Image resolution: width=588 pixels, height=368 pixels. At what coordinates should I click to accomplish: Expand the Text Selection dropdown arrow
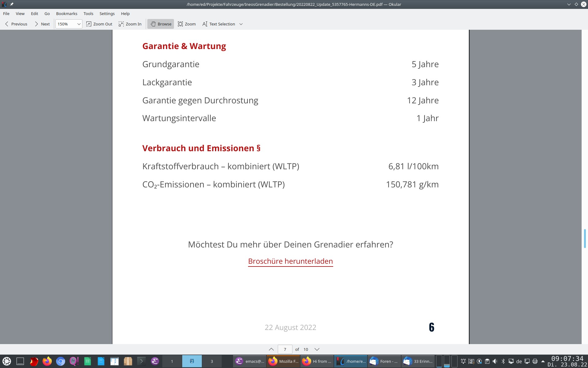click(x=241, y=24)
